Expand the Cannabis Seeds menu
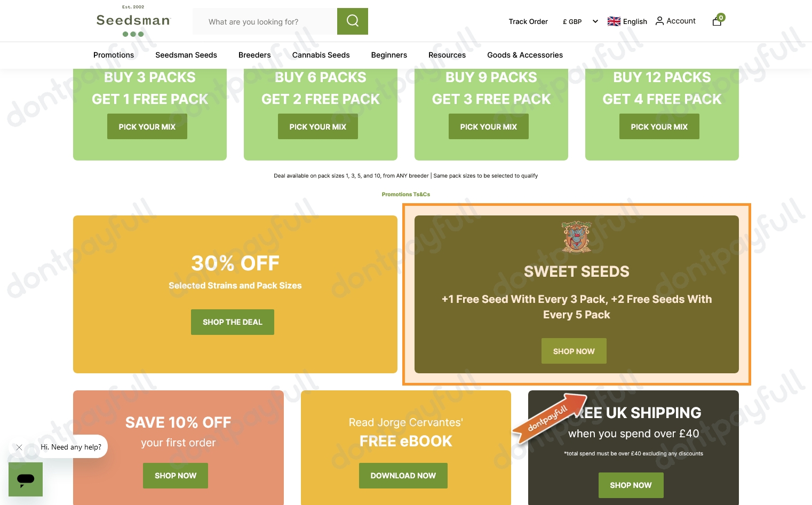This screenshot has width=812, height=505. point(321,55)
